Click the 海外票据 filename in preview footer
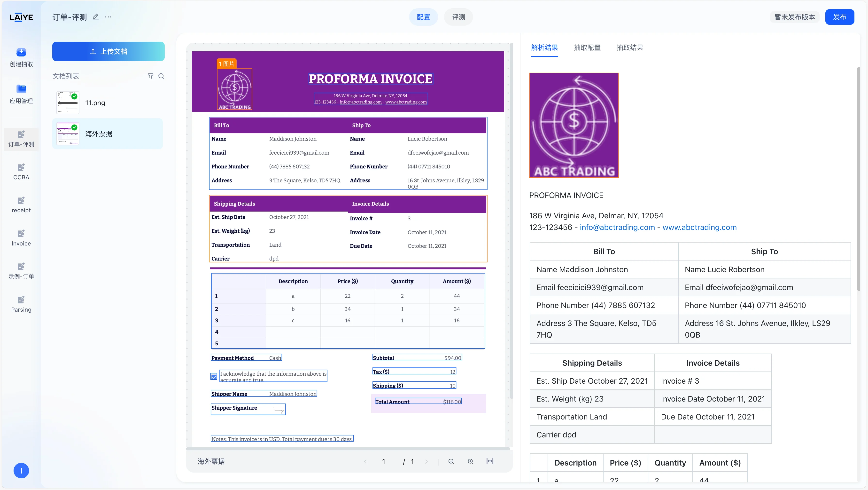The image size is (868, 490). coord(211,461)
